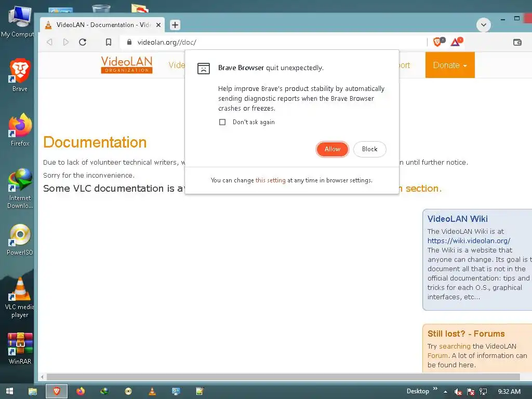Launch Internet Download Manager from taskbar
Viewport: 532px width, 399px height.
[104, 391]
